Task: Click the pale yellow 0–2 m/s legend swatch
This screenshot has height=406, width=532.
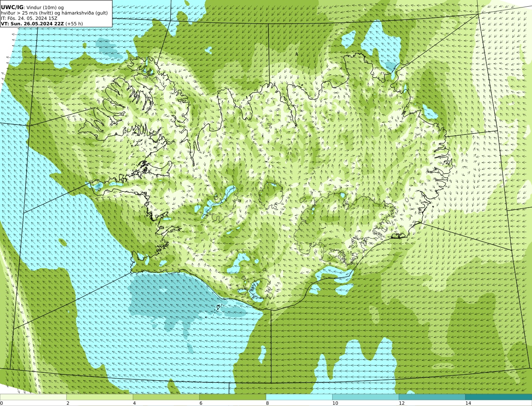Action: tap(33, 397)
